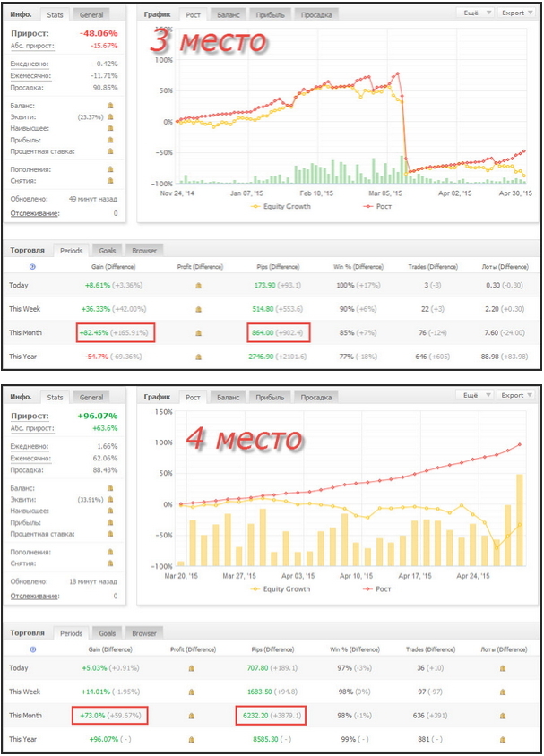Click the Процентная ставка lock icon in the upper widget
This screenshot has width=544, height=756.
[110, 151]
